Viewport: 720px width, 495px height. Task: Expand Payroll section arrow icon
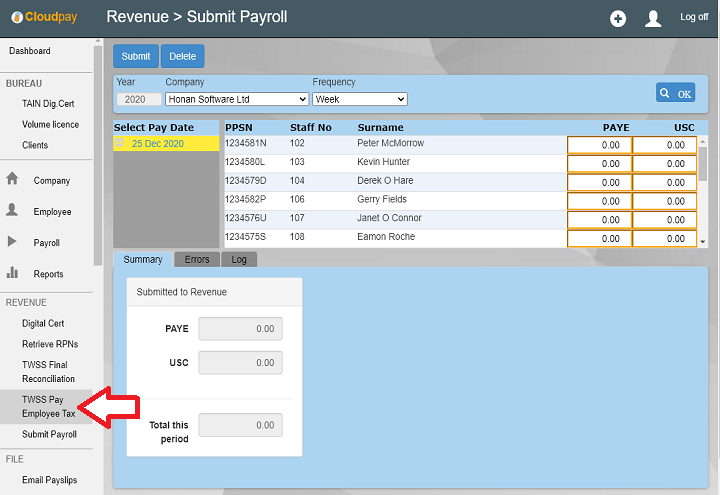(x=13, y=242)
